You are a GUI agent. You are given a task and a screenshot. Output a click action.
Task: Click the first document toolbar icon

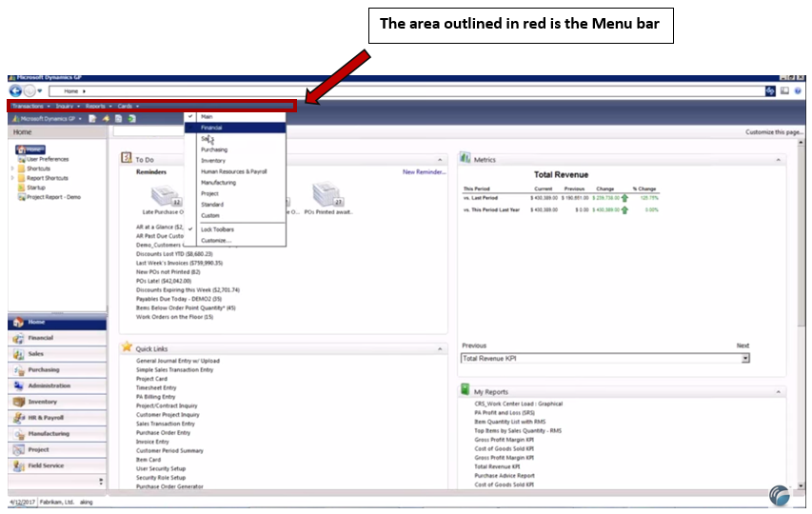click(92, 119)
